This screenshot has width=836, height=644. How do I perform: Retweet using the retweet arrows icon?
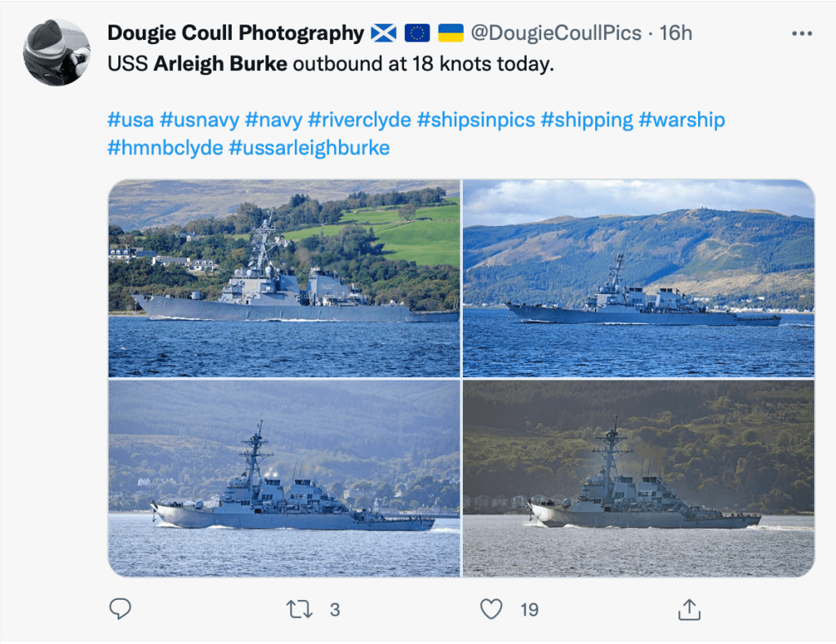(x=299, y=609)
